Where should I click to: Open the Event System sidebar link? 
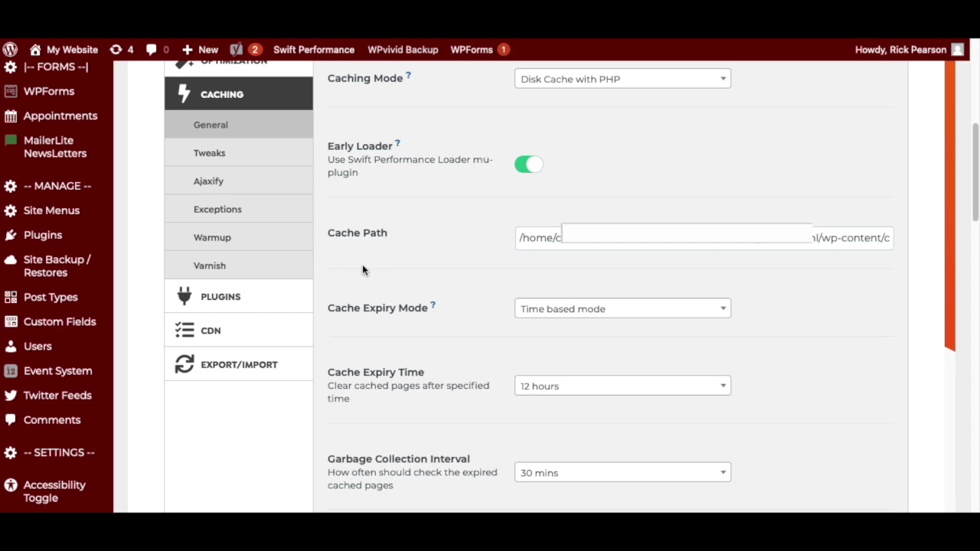[x=57, y=371]
